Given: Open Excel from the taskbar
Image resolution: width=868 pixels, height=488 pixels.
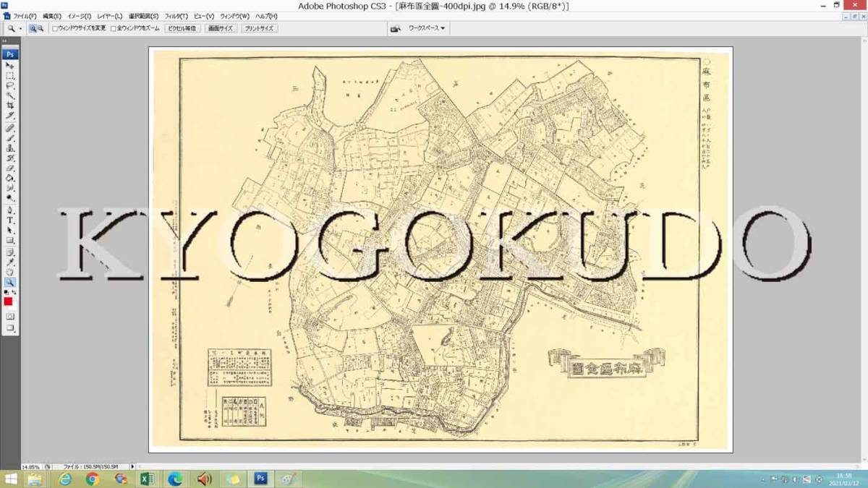Looking at the screenshot, I should tap(148, 479).
